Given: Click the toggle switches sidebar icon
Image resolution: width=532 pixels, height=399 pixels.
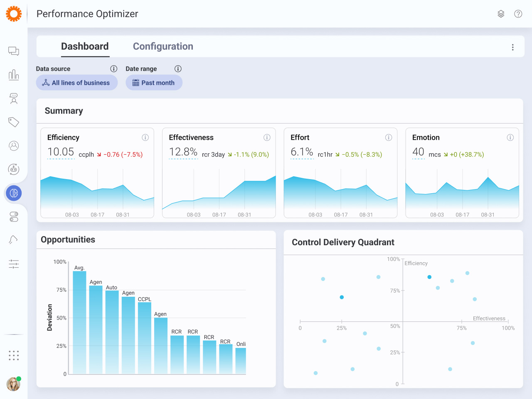Looking at the screenshot, I should coord(14,217).
